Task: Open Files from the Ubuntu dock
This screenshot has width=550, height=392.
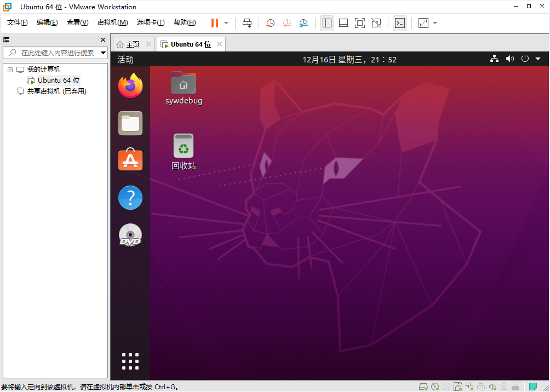Action: pyautogui.click(x=130, y=123)
